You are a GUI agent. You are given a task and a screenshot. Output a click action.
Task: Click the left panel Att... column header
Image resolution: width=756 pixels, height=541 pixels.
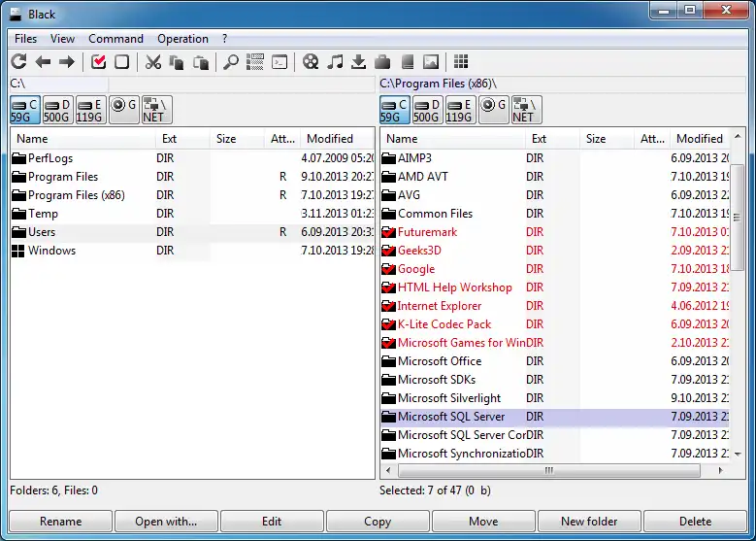[282, 139]
